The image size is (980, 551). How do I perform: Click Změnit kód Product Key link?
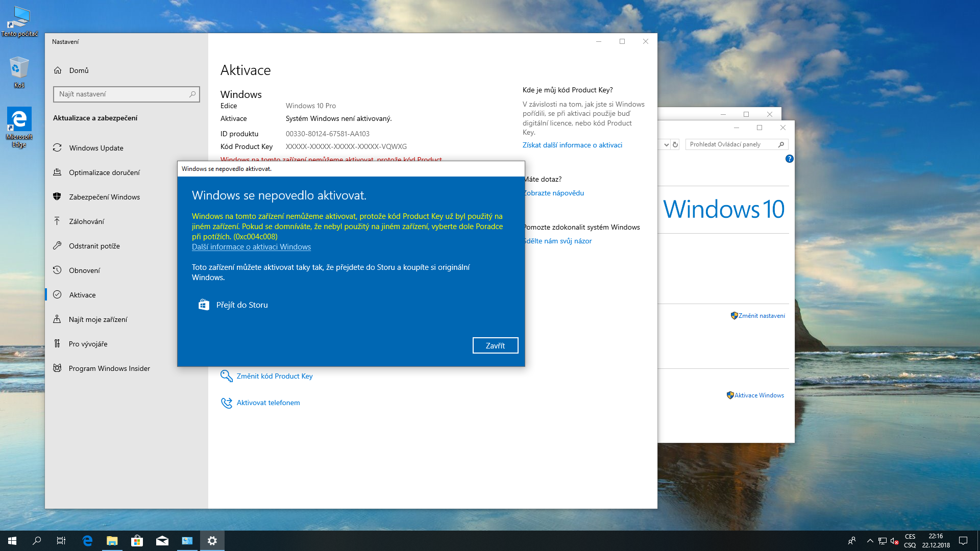(x=274, y=376)
